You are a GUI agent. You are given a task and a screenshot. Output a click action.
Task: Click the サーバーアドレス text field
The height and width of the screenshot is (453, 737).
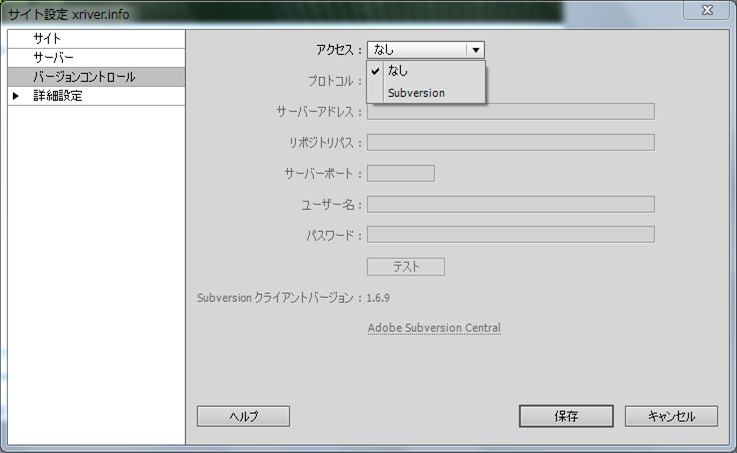(510, 111)
